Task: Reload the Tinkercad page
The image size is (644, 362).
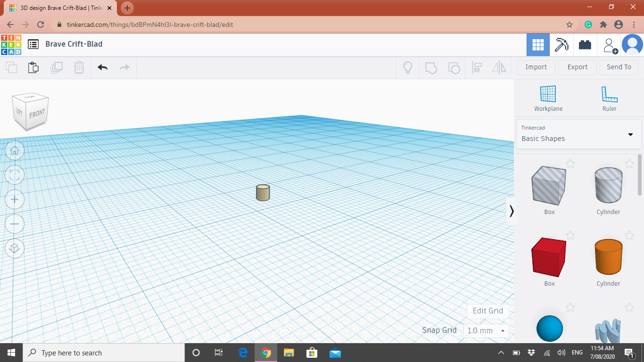Action: (41, 25)
